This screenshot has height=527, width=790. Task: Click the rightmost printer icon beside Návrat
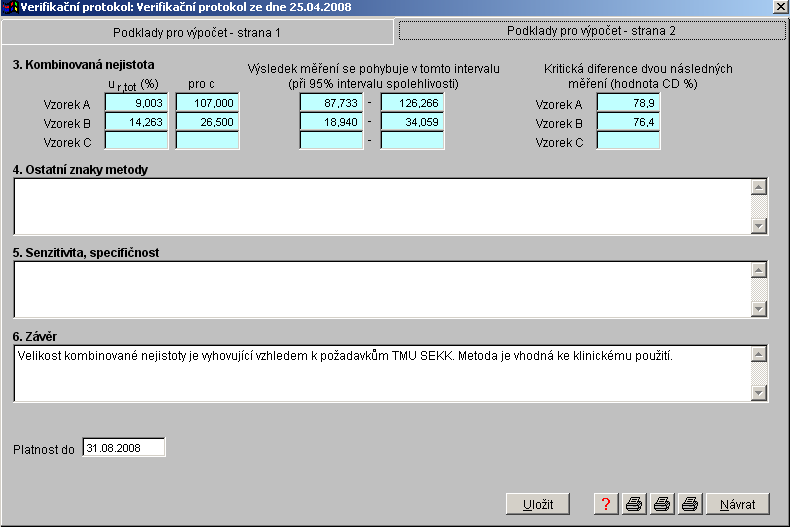coord(689,504)
